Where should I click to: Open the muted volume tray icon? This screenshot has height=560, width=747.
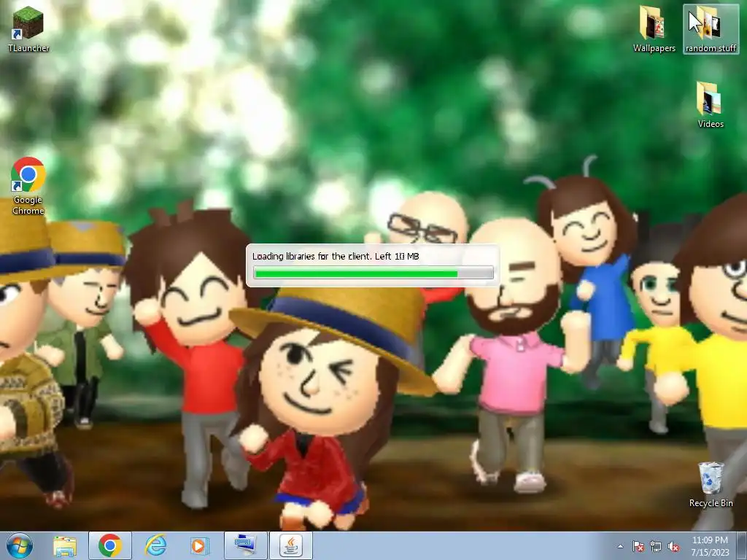[x=673, y=546]
